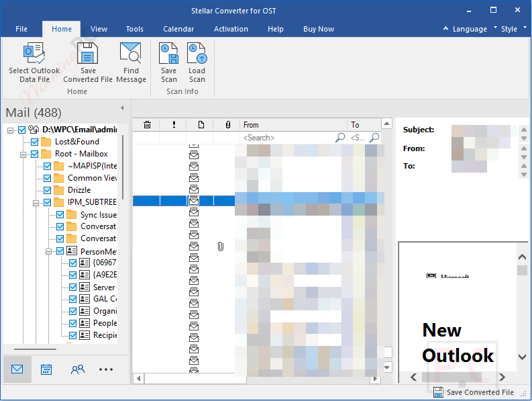Click Drizzle folder icon
The width and height of the screenshot is (532, 401).
point(58,190)
